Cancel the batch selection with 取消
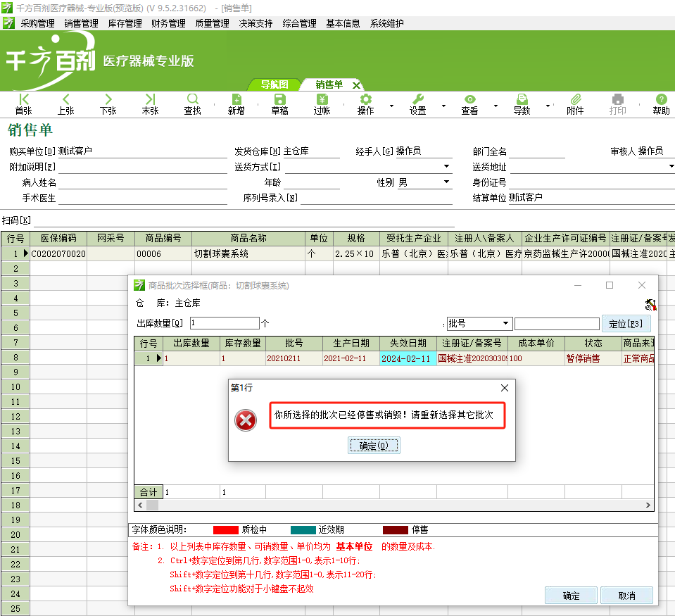This screenshot has width=675, height=616. [626, 596]
